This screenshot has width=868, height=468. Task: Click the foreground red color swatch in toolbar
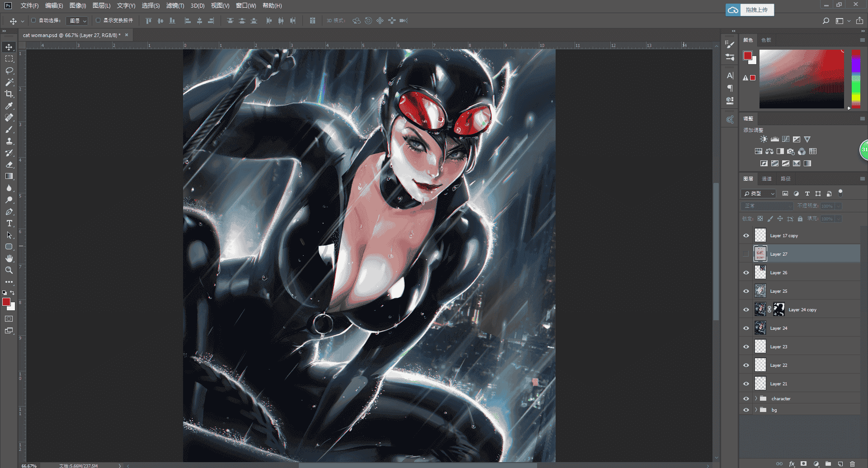coord(6,302)
